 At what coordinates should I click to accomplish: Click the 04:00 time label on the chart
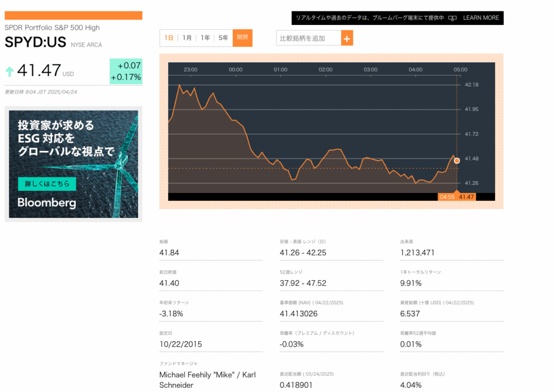pyautogui.click(x=415, y=70)
